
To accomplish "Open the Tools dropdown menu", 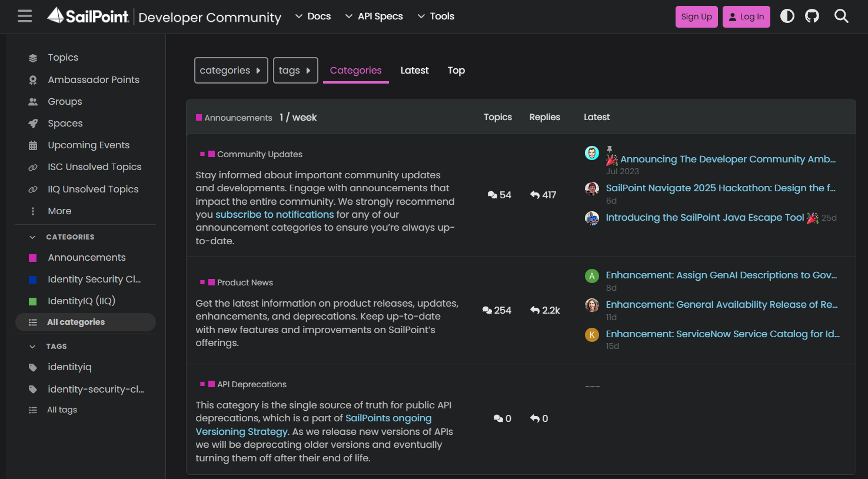I will click(436, 16).
